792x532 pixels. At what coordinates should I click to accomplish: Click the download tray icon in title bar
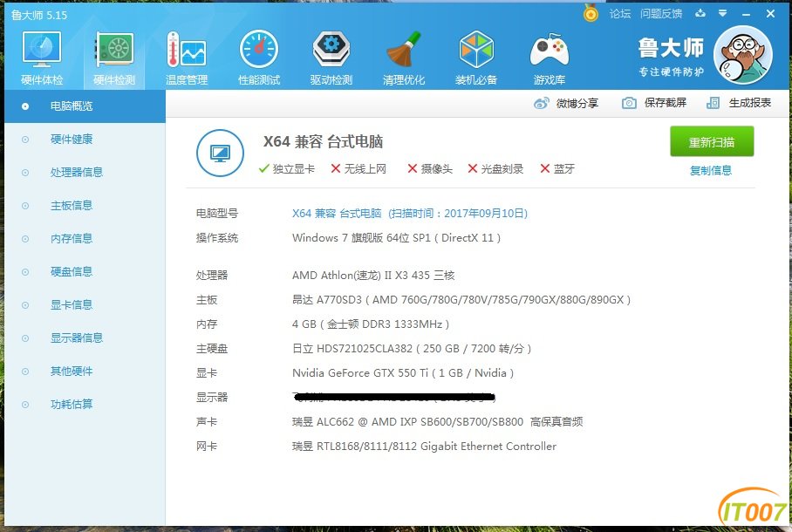click(700, 14)
